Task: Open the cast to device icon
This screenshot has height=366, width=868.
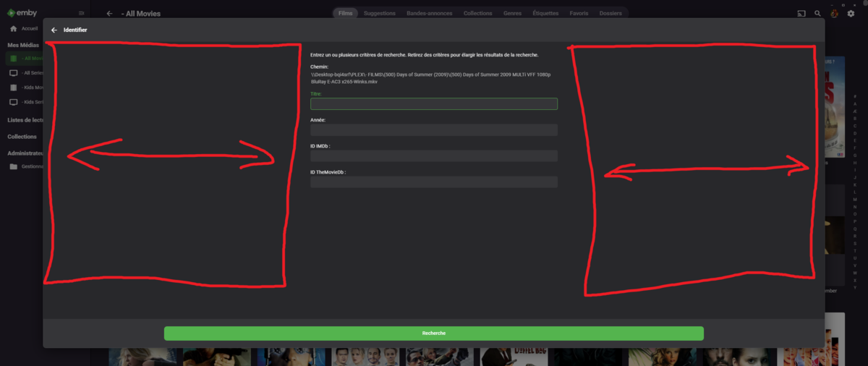Action: point(801,13)
